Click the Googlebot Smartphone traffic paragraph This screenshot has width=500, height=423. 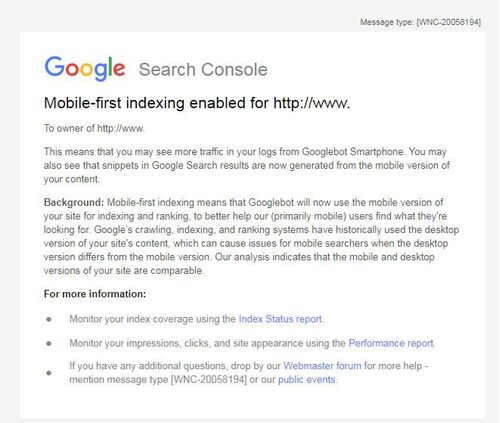click(x=247, y=165)
